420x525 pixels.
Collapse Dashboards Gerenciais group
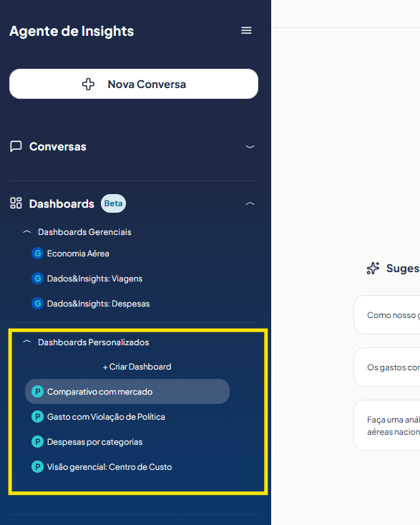coord(26,231)
